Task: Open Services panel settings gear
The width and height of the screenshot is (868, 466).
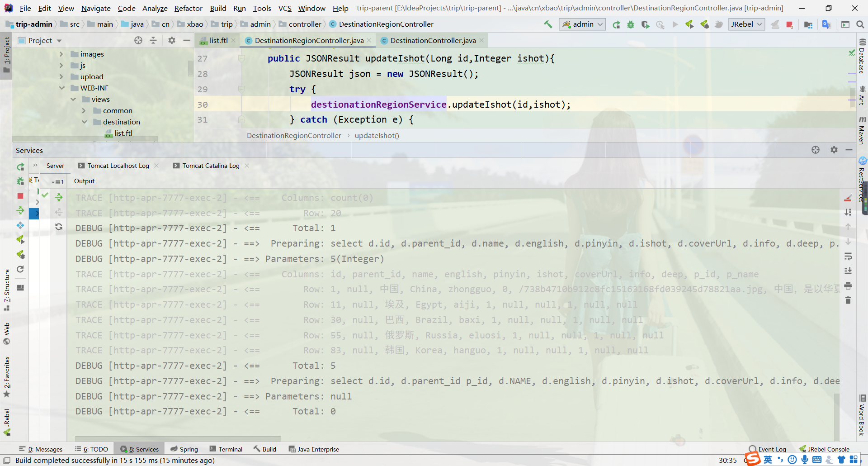Action: tap(834, 150)
